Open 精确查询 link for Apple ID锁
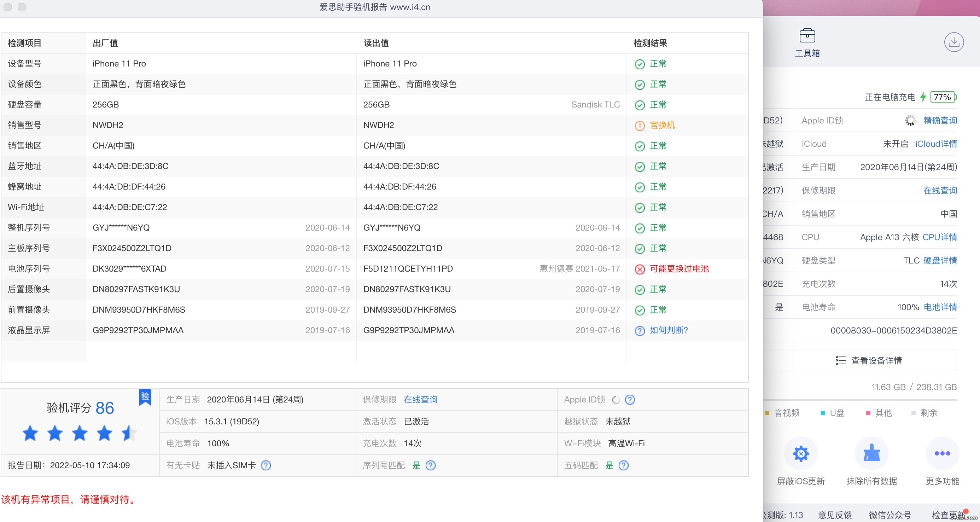Viewport: 980px width, 522px height. 940,120
